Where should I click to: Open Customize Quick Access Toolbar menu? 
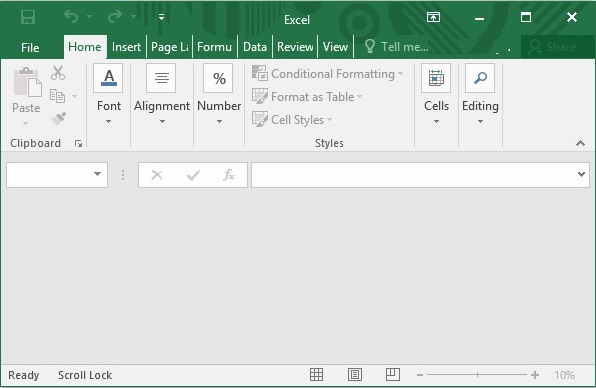coord(162,17)
